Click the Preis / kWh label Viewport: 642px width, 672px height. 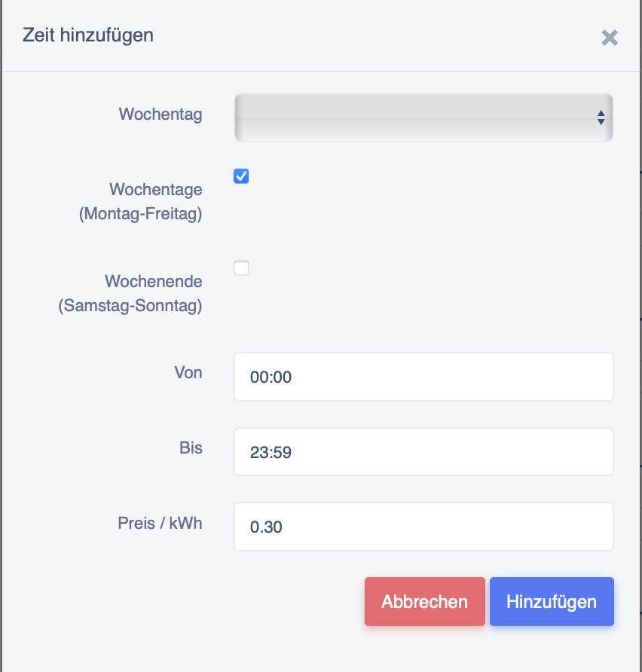pyautogui.click(x=160, y=523)
